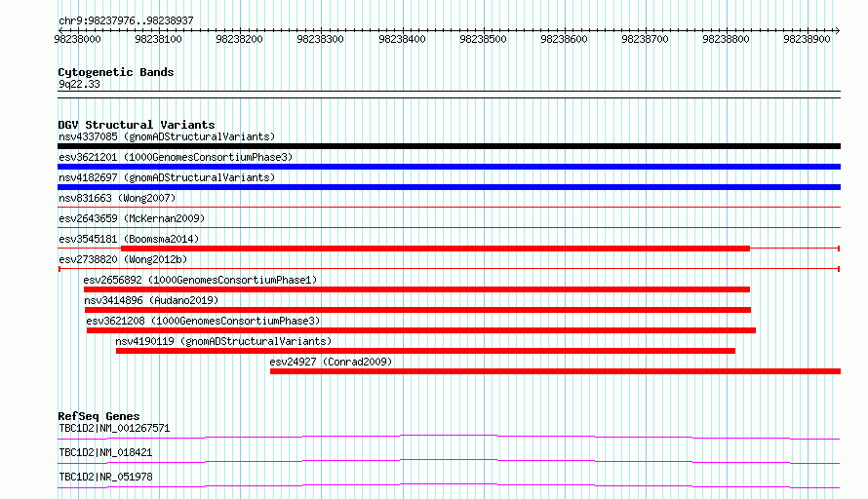Select the RefSeq Genes track title

pos(99,416)
